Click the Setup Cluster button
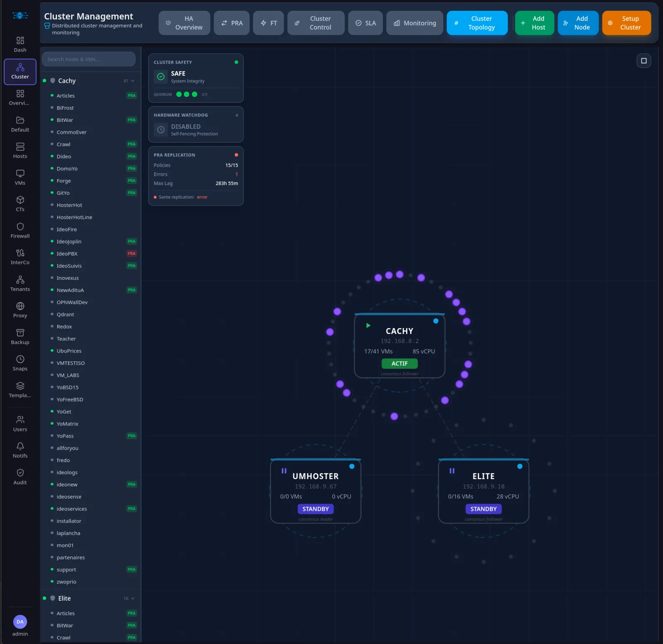This screenshot has width=663, height=644. click(x=627, y=23)
